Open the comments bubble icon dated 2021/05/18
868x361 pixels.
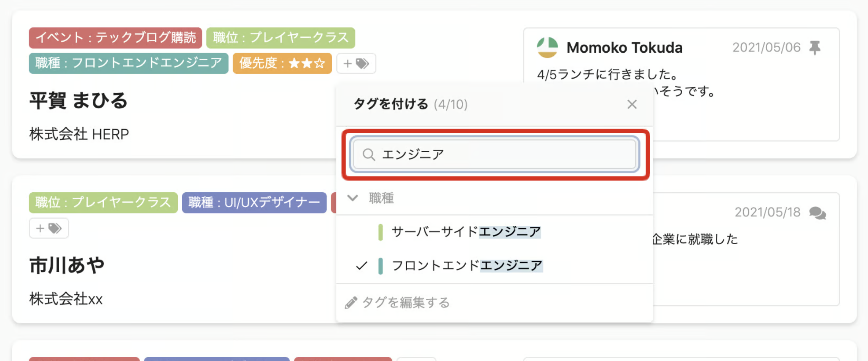817,213
